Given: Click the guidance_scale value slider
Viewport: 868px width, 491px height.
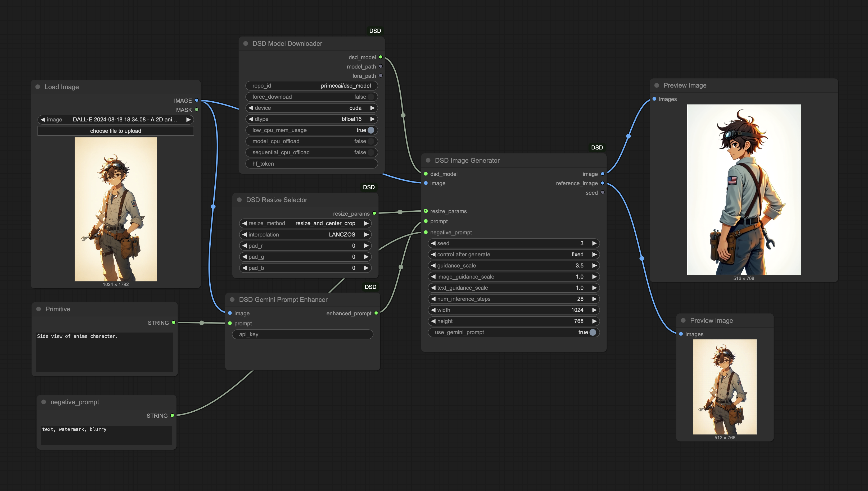Looking at the screenshot, I should [x=513, y=265].
